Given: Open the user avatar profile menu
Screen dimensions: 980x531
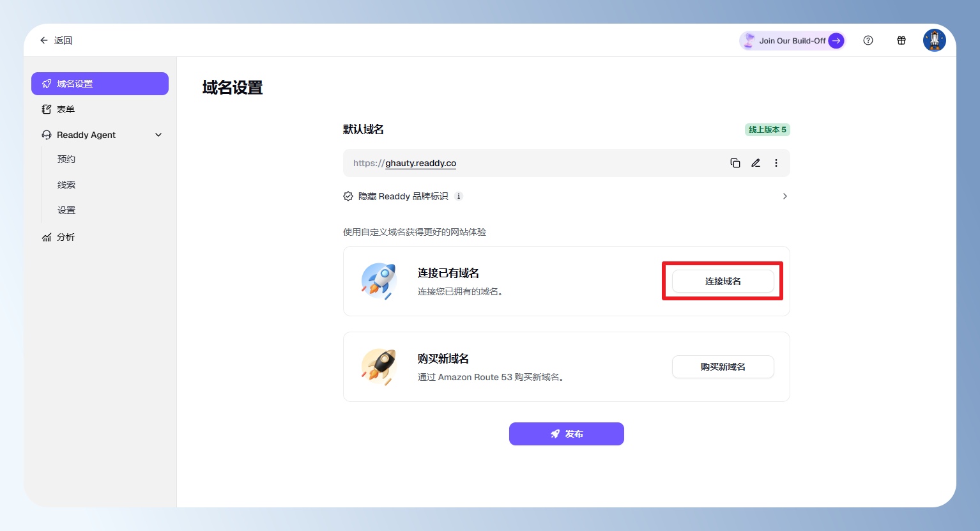Looking at the screenshot, I should tap(934, 40).
